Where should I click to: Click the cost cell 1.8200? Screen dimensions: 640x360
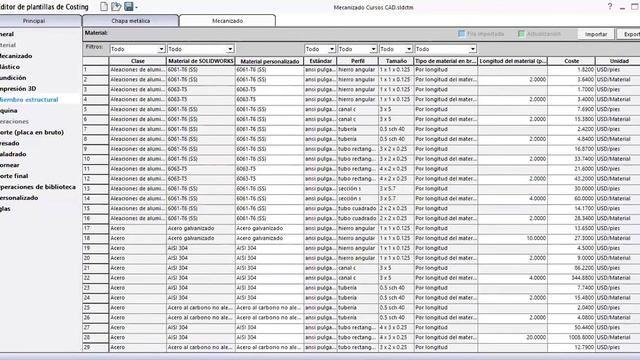coord(571,70)
